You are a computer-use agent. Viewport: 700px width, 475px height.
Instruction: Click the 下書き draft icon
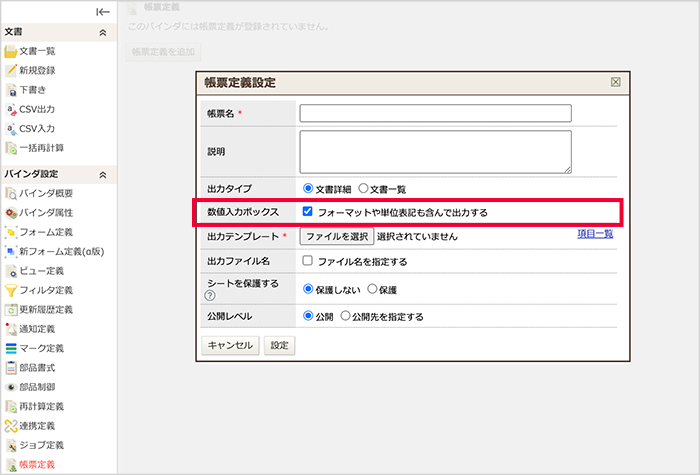11,90
